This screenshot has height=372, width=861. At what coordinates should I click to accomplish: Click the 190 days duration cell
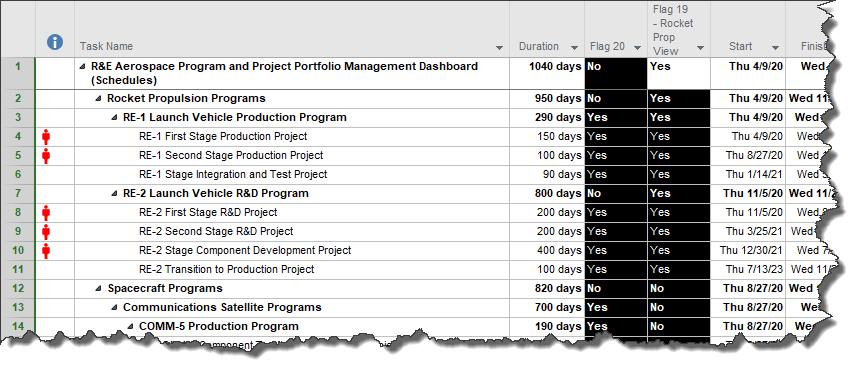point(547,327)
